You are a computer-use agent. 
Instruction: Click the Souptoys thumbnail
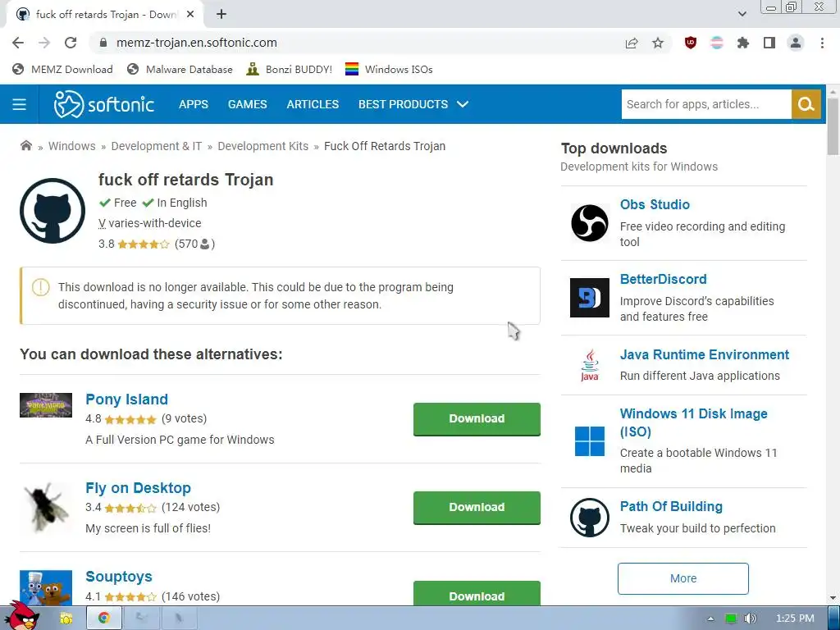[x=46, y=587]
